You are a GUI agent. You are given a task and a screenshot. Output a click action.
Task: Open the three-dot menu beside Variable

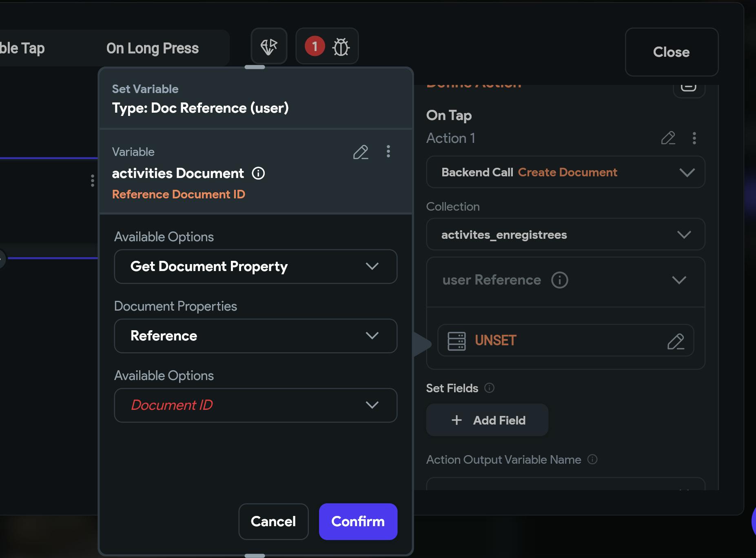[388, 151]
